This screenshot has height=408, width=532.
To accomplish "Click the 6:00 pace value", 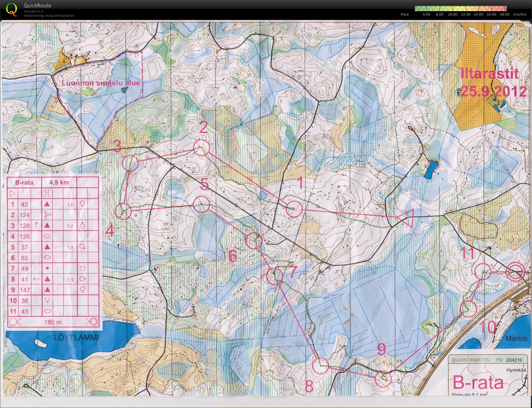I will [x=426, y=14].
